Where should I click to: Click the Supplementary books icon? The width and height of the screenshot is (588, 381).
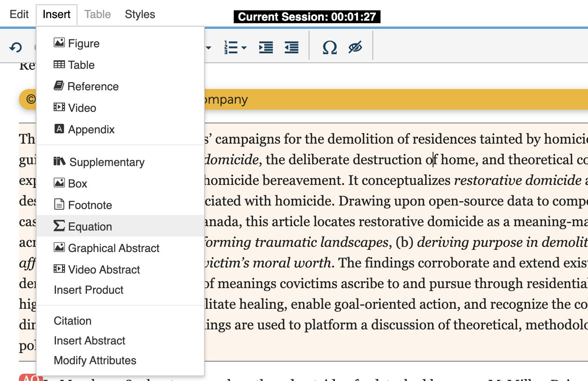(x=59, y=161)
